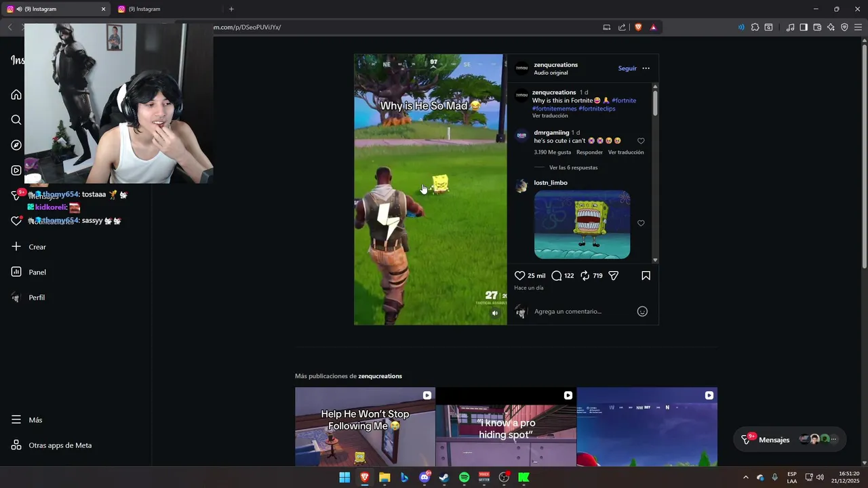Image resolution: width=868 pixels, height=488 pixels.
Task: Open 'Help He Won't Stop Following Me' video thumbnail
Action: click(365, 426)
